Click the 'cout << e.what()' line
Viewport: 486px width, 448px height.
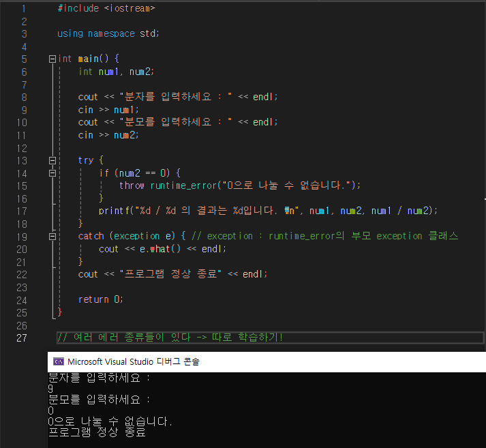tap(163, 249)
